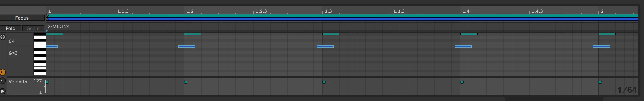Select the blue note before beat 1.3
Viewport: 644px width, 101px height.
(x=325, y=46)
